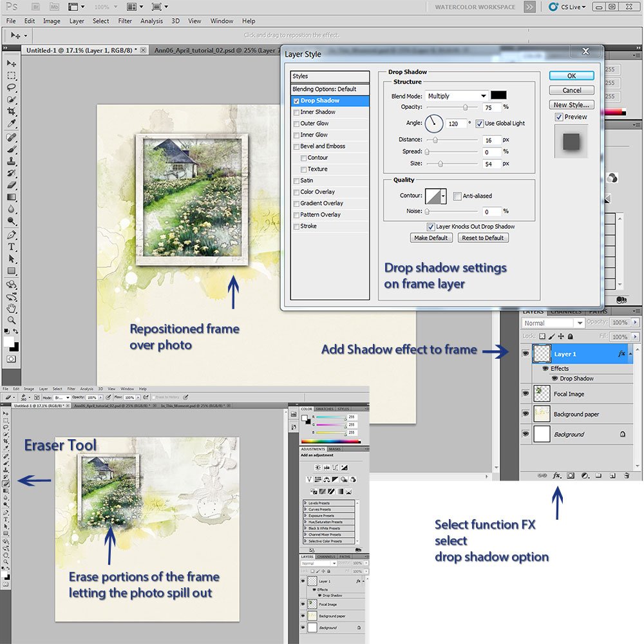The height and width of the screenshot is (644, 644).
Task: Select the Lasso tool in the larger Photoshop toolbar
Action: 11,87
